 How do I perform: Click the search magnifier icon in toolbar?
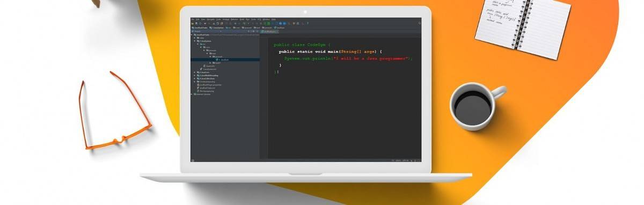point(419,23)
